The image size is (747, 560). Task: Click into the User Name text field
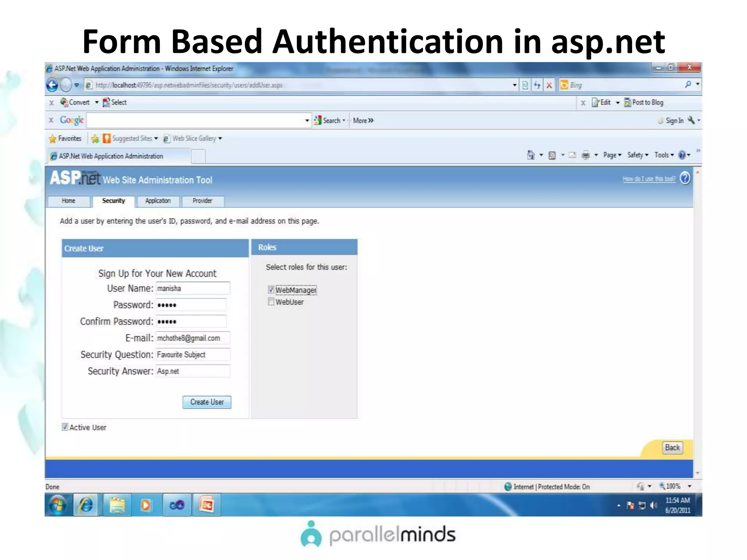[193, 288]
